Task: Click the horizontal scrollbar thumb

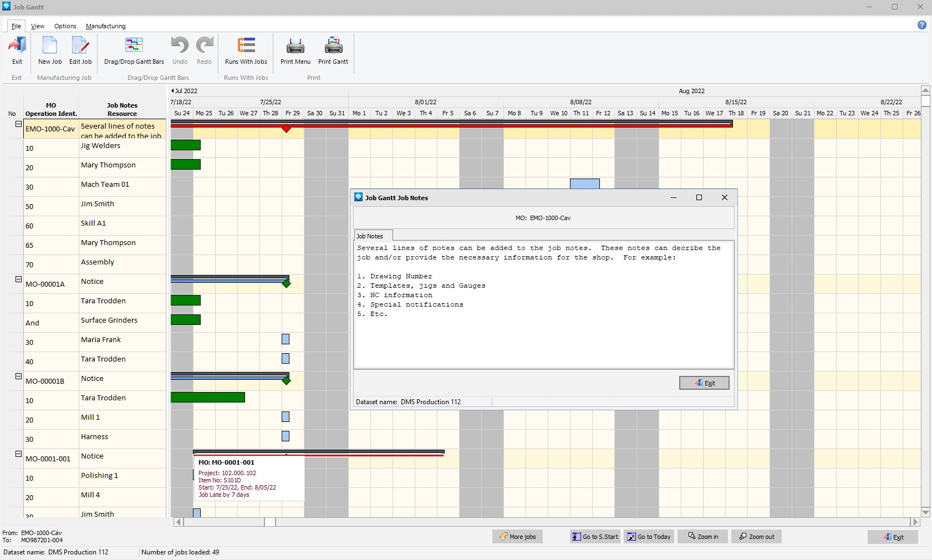Action: 270,522
